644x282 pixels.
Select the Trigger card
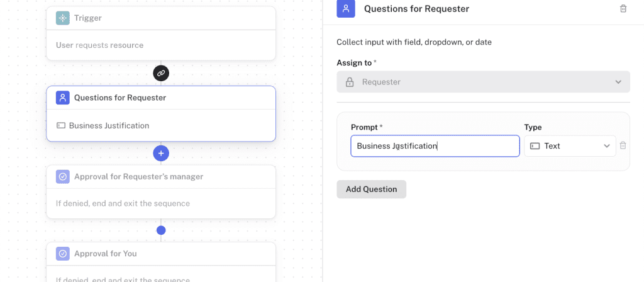coord(161,33)
